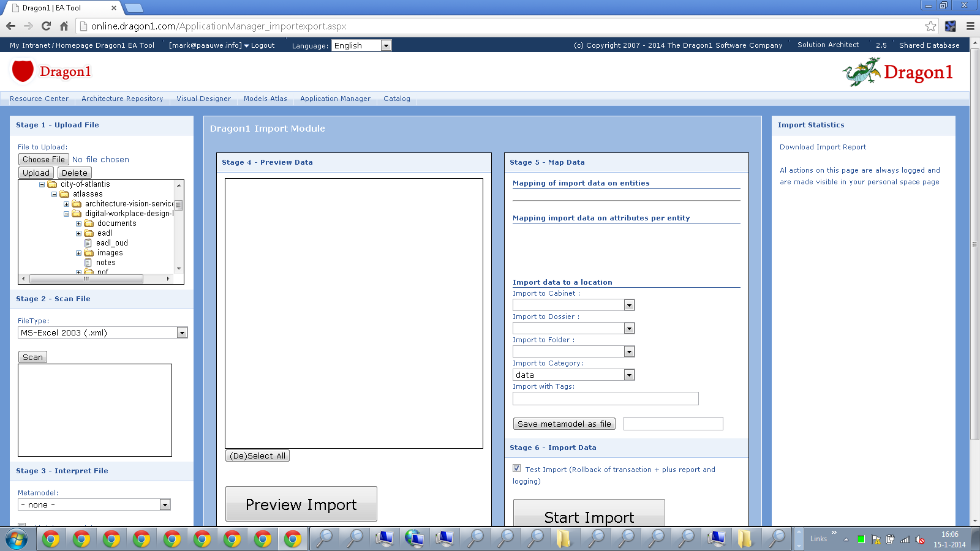Show hidden system tray icons arrow

point(846,539)
